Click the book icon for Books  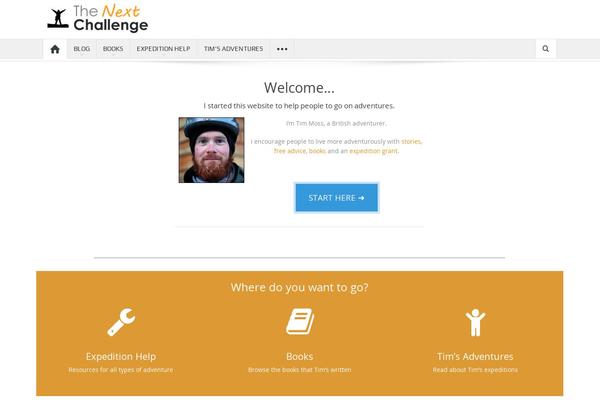pyautogui.click(x=300, y=322)
